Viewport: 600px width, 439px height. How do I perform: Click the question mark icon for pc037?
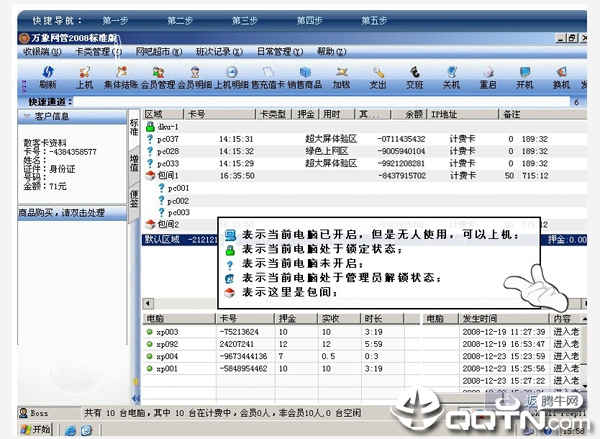[x=150, y=139]
